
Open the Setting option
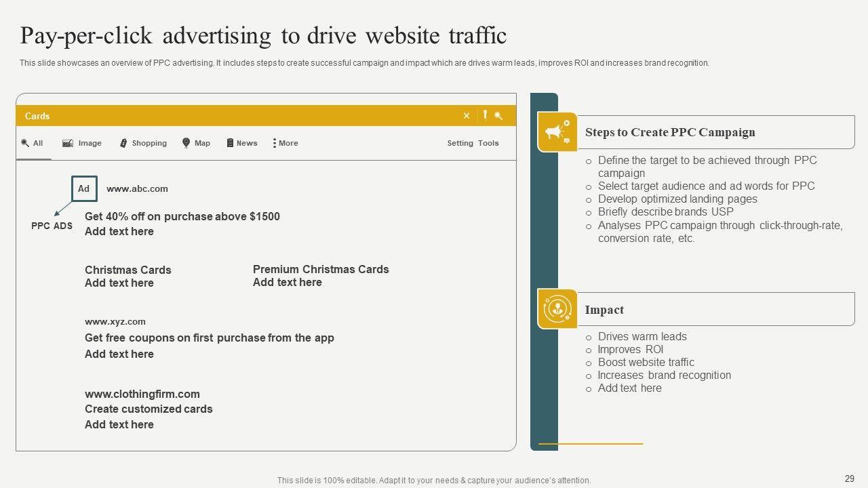460,143
